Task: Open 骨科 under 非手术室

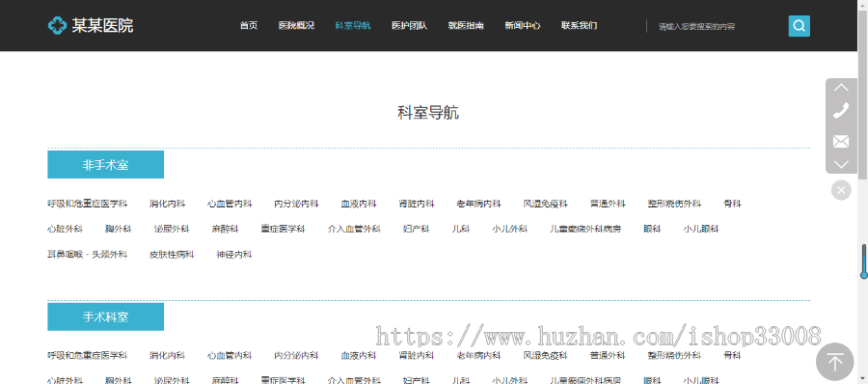Action: click(x=732, y=204)
